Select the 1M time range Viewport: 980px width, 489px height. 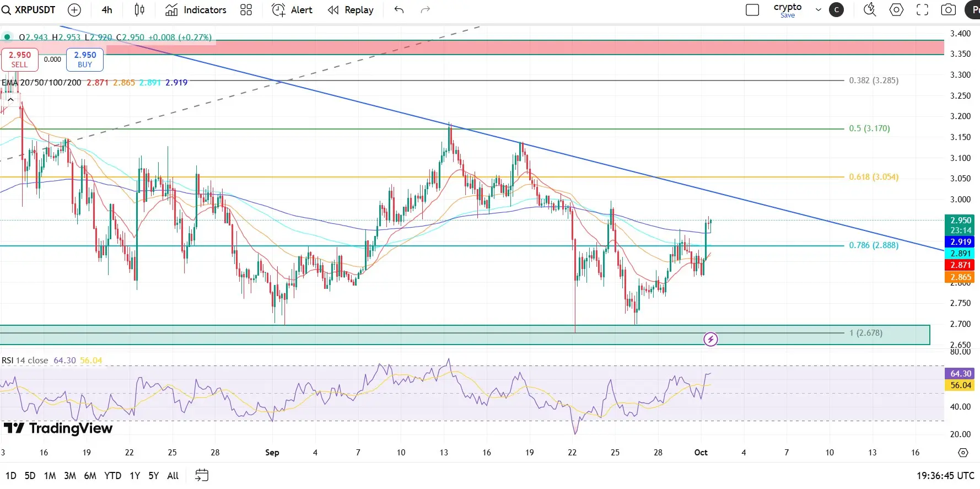[50, 475]
